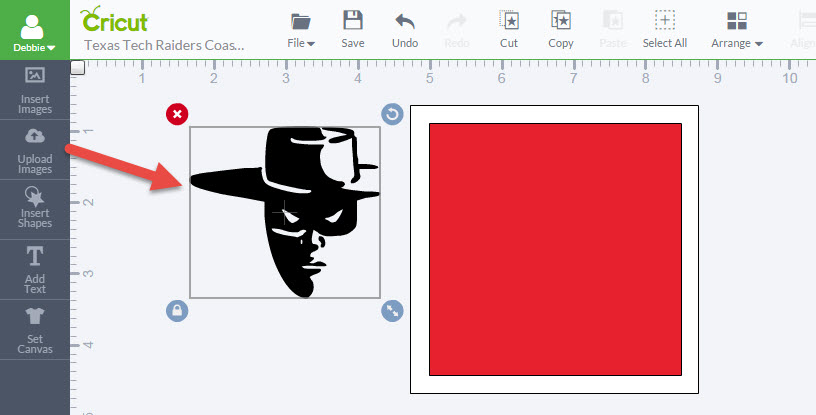This screenshot has height=415, width=816.
Task: Select the red square shape
Action: 555,249
